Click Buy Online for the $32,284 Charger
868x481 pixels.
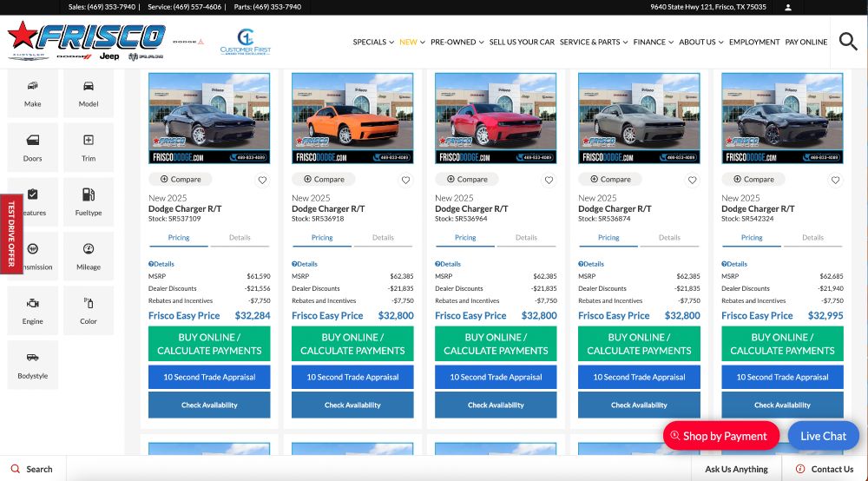[x=209, y=344]
